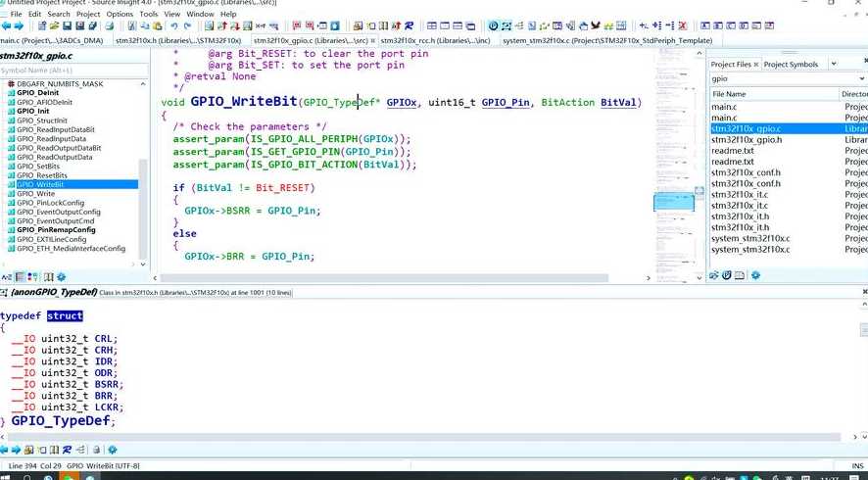
Task: Select GPIO_SetBits in symbol list
Action: pyautogui.click(x=38, y=167)
